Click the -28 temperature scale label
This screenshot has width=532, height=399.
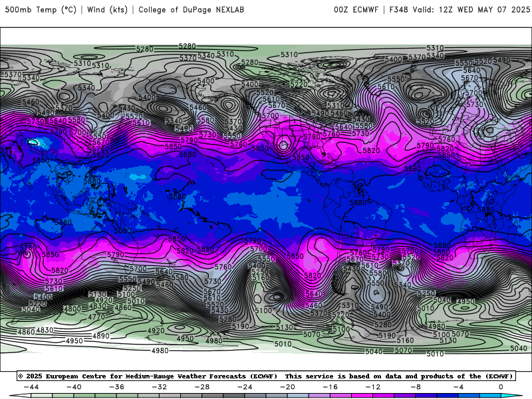[x=202, y=387]
